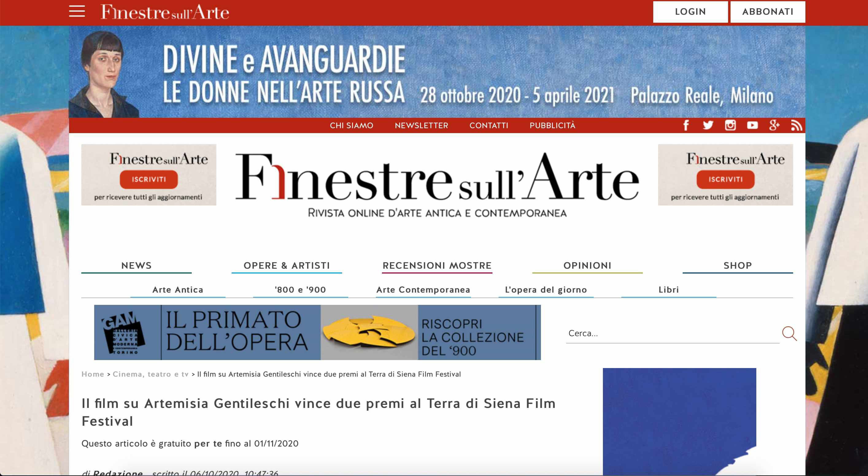Image resolution: width=868 pixels, height=476 pixels.
Task: Open the Instagram social icon
Action: [730, 125]
